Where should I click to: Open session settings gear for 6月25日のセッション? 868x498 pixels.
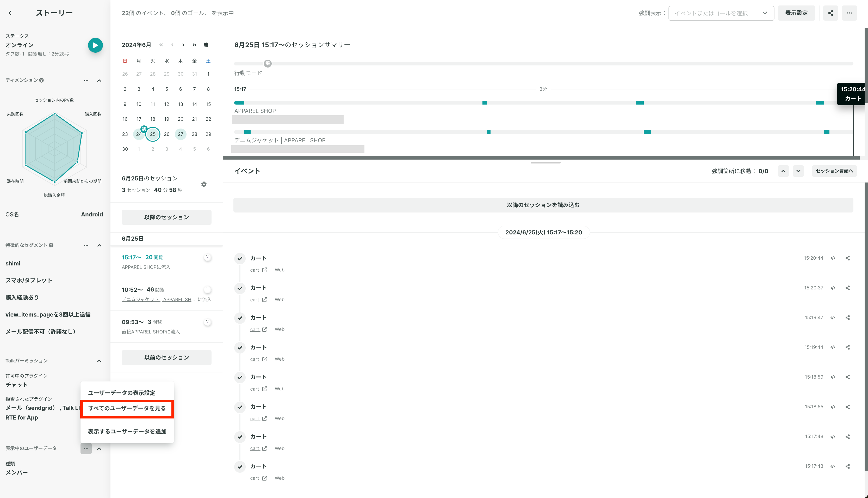(x=204, y=184)
